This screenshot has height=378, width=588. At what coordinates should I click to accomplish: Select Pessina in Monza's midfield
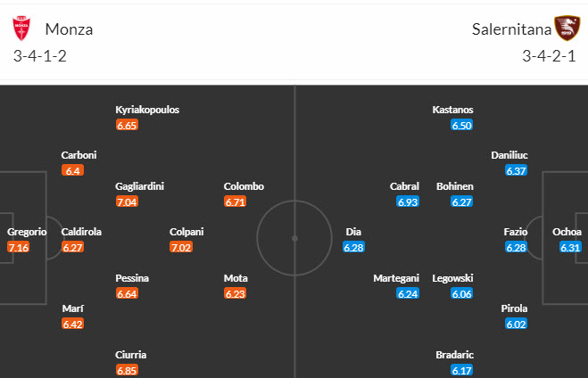[132, 278]
